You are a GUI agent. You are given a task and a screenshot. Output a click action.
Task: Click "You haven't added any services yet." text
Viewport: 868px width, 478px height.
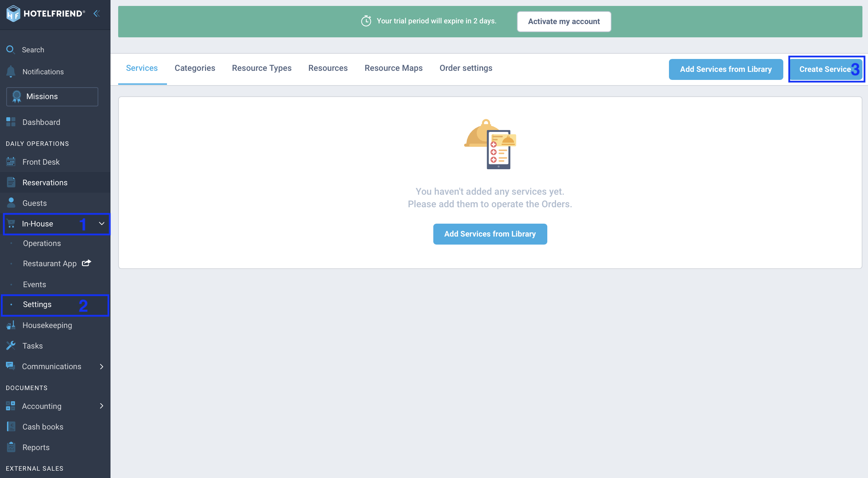(x=490, y=192)
